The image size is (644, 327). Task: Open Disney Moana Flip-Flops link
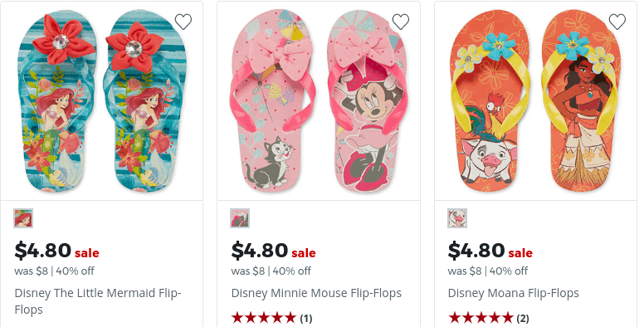tap(514, 293)
